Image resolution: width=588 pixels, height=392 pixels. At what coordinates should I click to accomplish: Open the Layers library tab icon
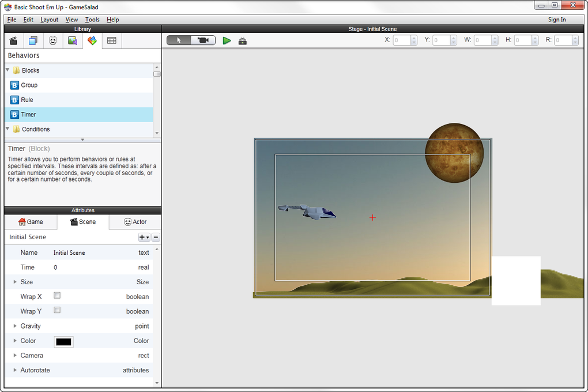coord(33,40)
